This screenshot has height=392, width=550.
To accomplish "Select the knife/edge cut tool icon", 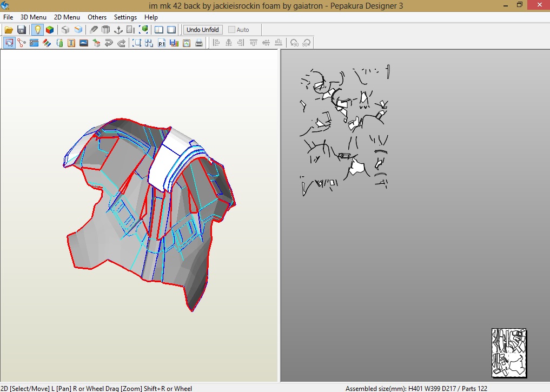I will pyautogui.click(x=94, y=30).
